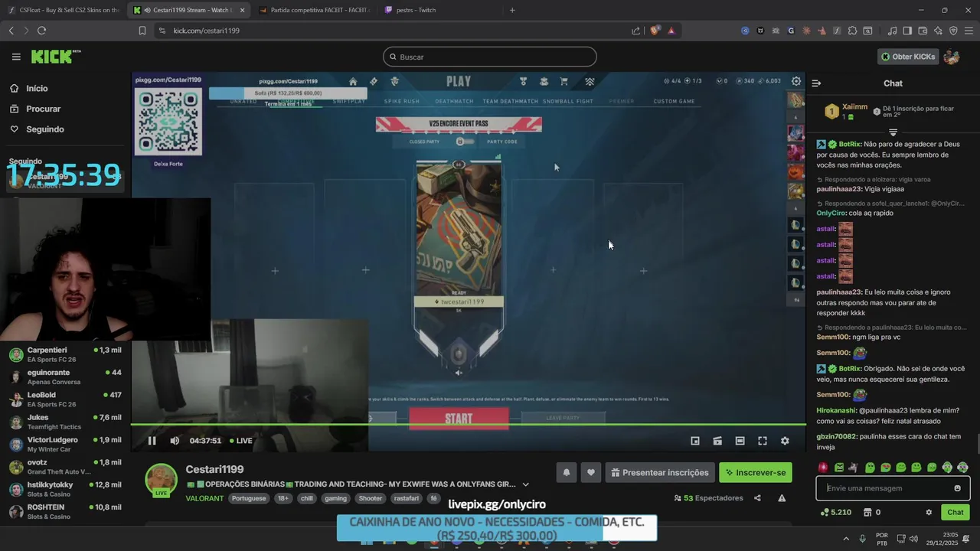980x551 pixels.
Task: Pause the stream video
Action: pos(152,441)
